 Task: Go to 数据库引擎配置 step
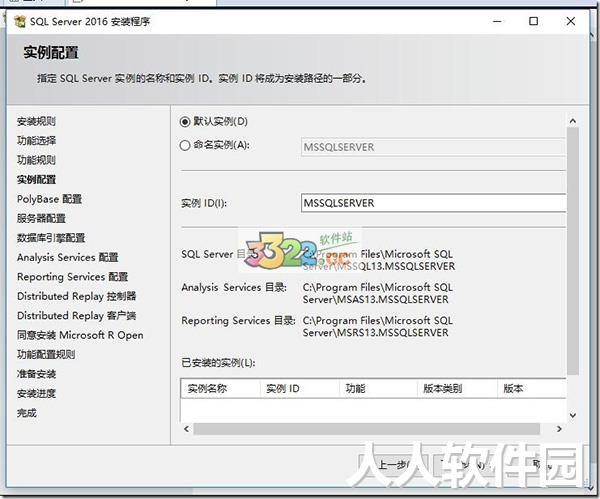point(51,238)
